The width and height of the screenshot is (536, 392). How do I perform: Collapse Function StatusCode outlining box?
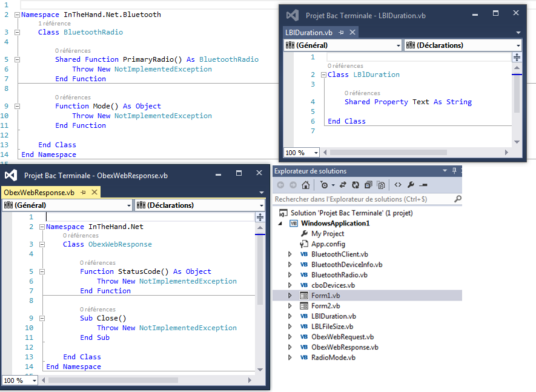tap(42, 271)
